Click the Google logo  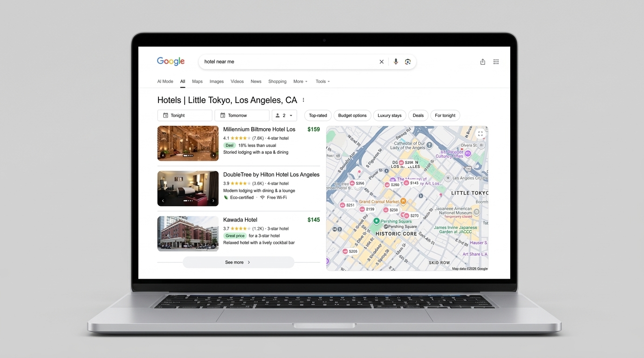pos(171,62)
